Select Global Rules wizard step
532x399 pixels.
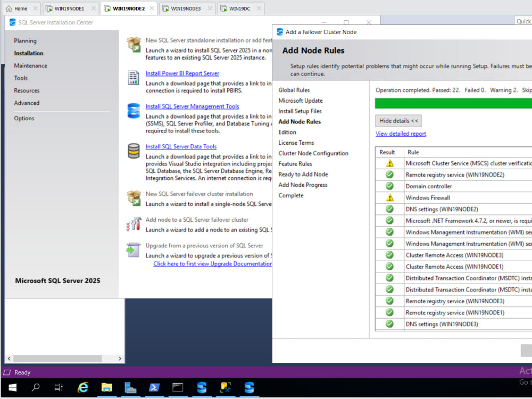294,90
